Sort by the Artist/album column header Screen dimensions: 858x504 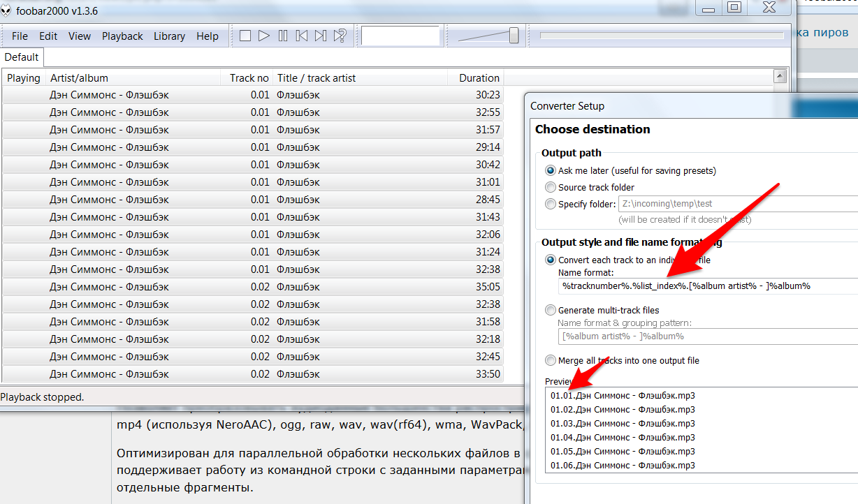pyautogui.click(x=133, y=77)
